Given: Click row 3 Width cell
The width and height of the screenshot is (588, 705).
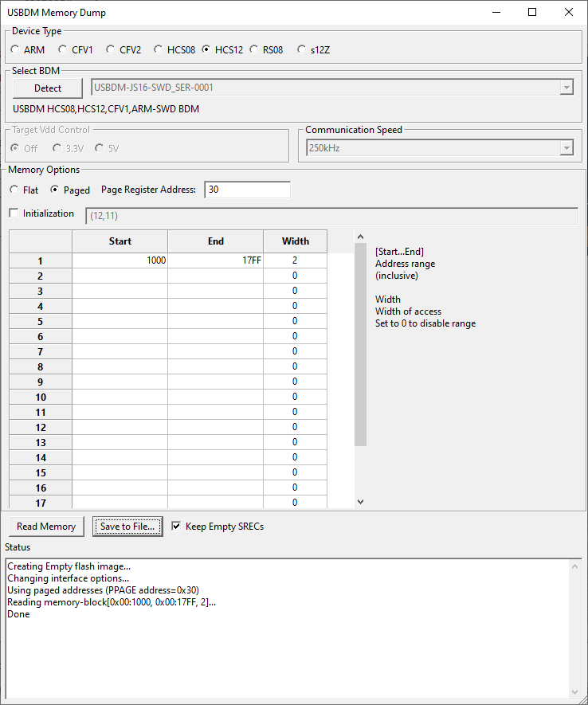Looking at the screenshot, I should tap(295, 291).
